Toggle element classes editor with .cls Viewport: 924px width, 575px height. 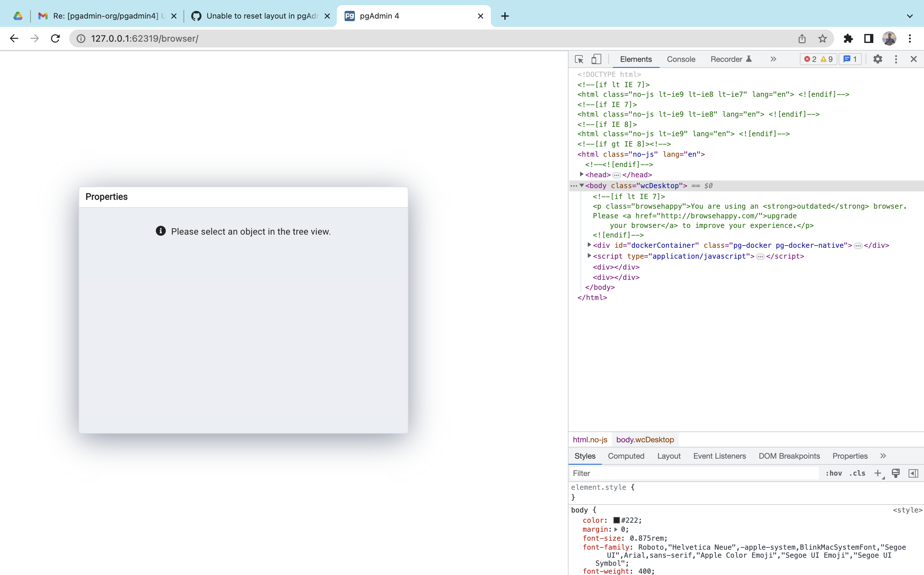857,473
